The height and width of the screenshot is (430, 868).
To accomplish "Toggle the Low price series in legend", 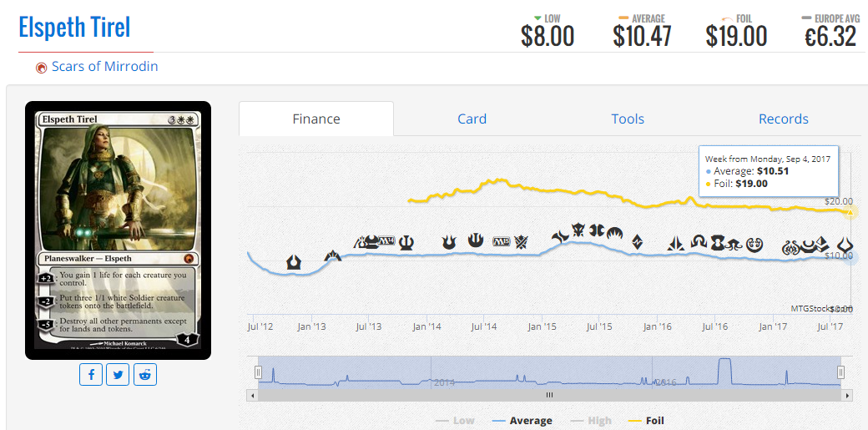I will click(x=455, y=421).
